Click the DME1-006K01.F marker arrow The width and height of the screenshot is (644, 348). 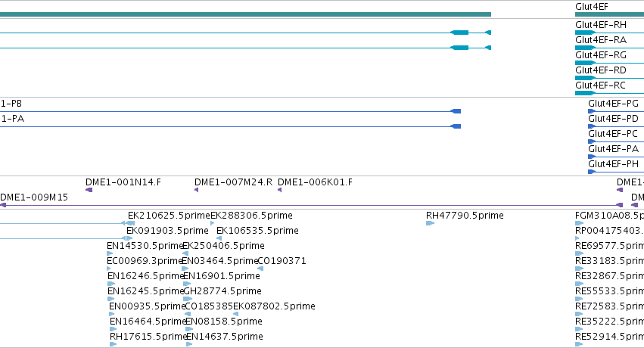click(x=280, y=190)
